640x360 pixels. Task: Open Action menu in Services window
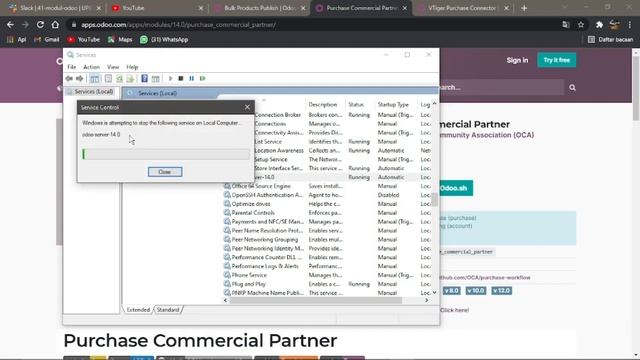[x=91, y=67]
